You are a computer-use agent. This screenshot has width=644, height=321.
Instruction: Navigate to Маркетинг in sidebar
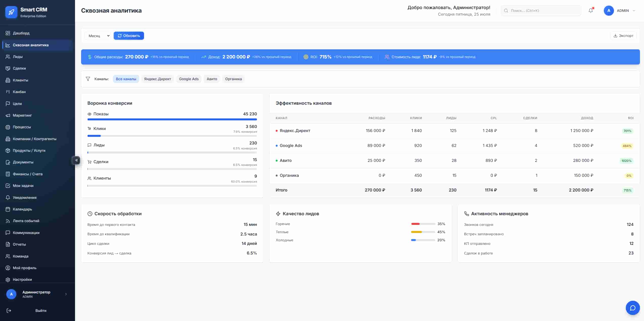(x=22, y=115)
